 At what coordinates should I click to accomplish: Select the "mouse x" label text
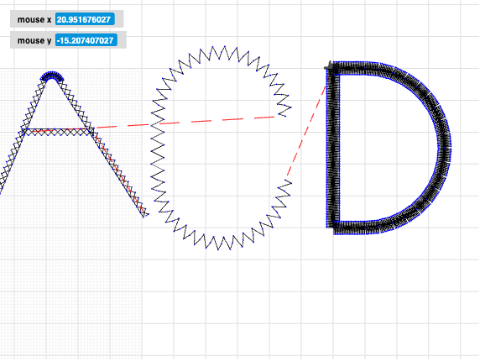pyautogui.click(x=34, y=20)
